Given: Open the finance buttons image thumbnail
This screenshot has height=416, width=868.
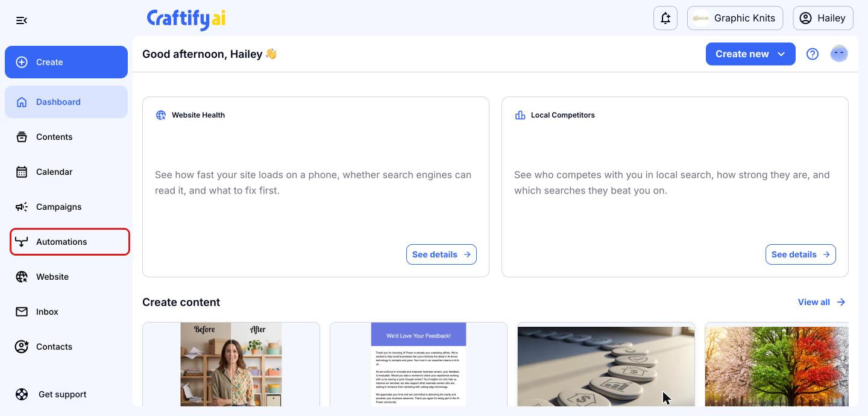Looking at the screenshot, I should coord(606,364).
